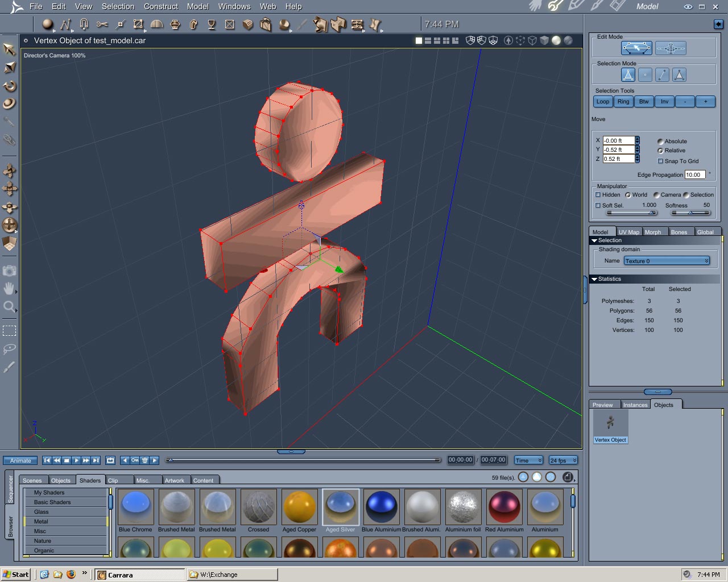Switch to the UV Map tab

628,232
